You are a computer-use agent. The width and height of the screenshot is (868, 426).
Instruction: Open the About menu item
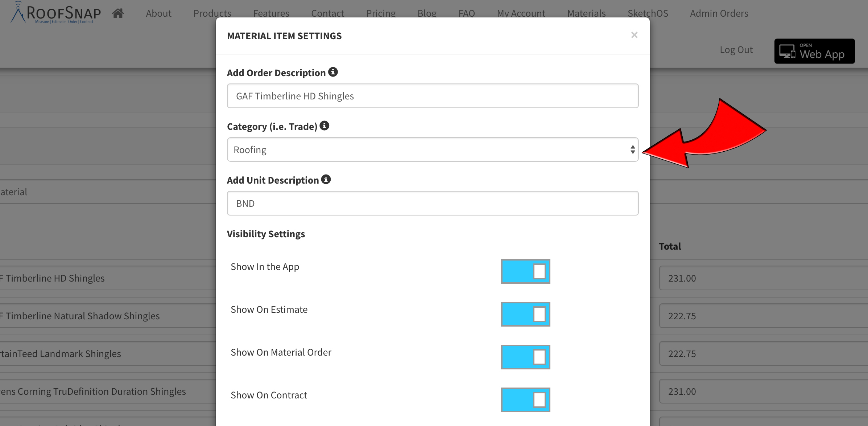(x=158, y=13)
